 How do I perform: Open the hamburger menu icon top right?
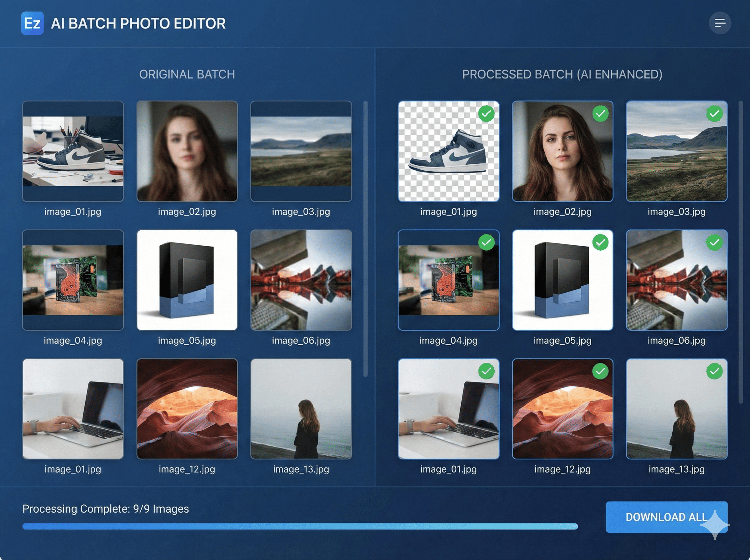[720, 23]
